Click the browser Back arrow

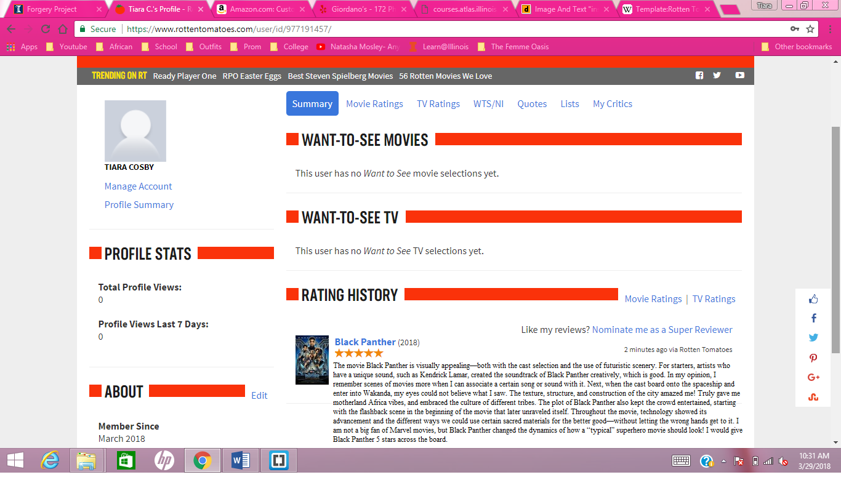click(x=11, y=29)
